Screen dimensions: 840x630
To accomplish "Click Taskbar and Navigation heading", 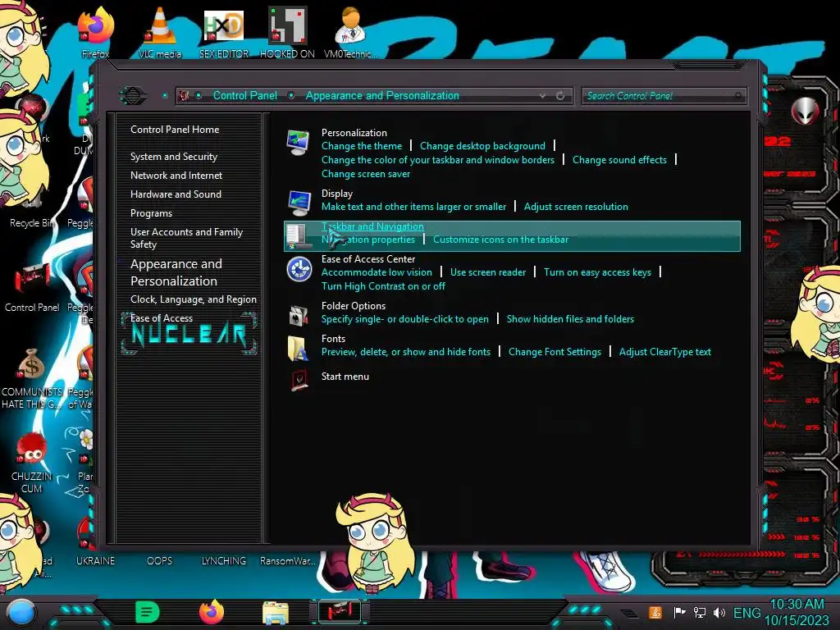I will 372,226.
